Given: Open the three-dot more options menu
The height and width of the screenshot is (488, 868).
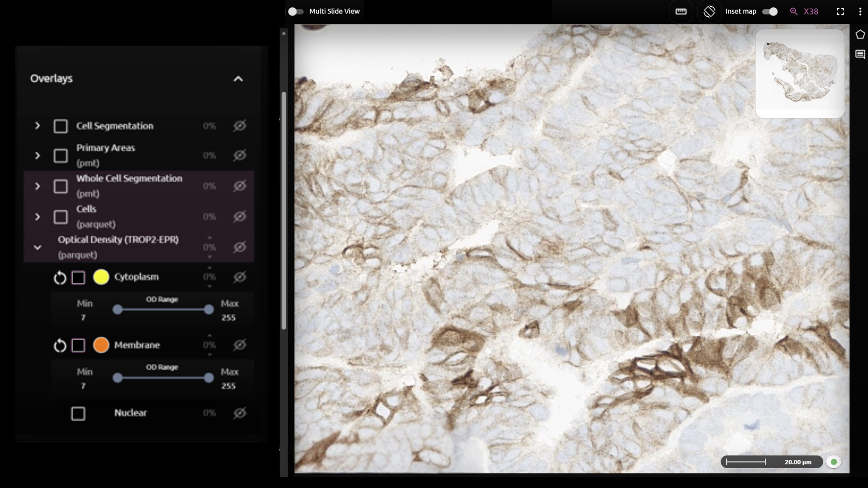Looking at the screenshot, I should click(x=860, y=11).
